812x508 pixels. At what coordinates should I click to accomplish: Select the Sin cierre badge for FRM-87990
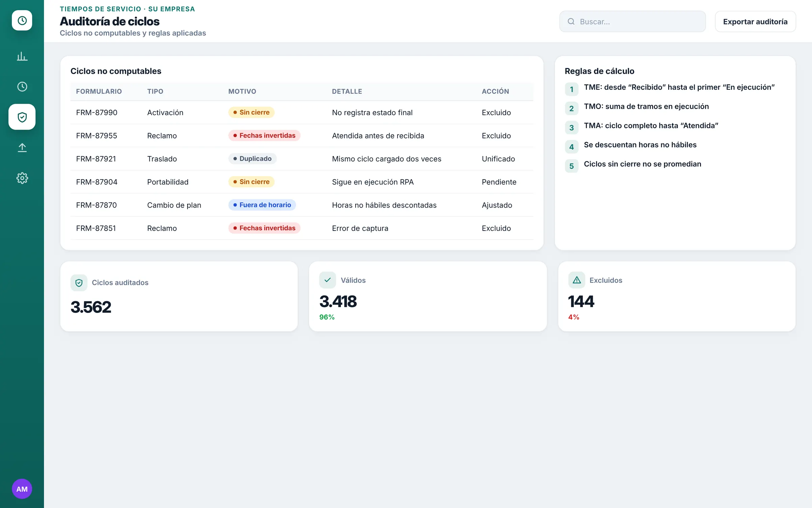pos(251,112)
